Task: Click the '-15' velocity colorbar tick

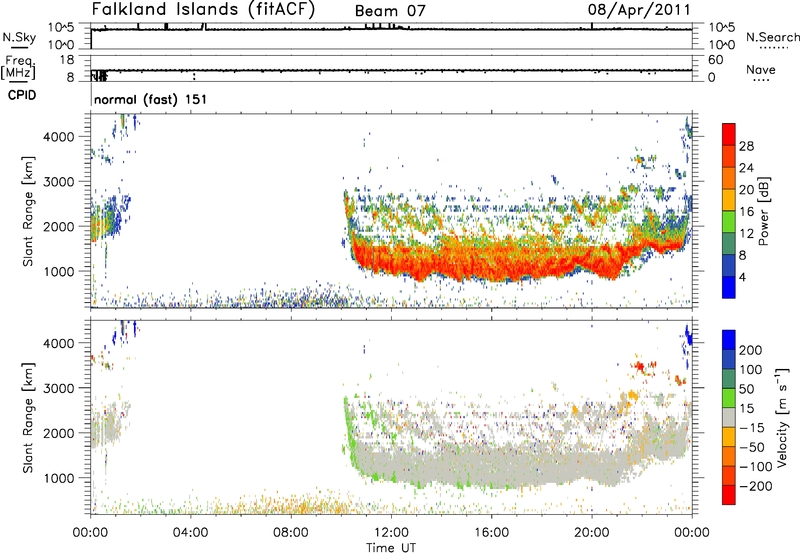Action: 752,428
